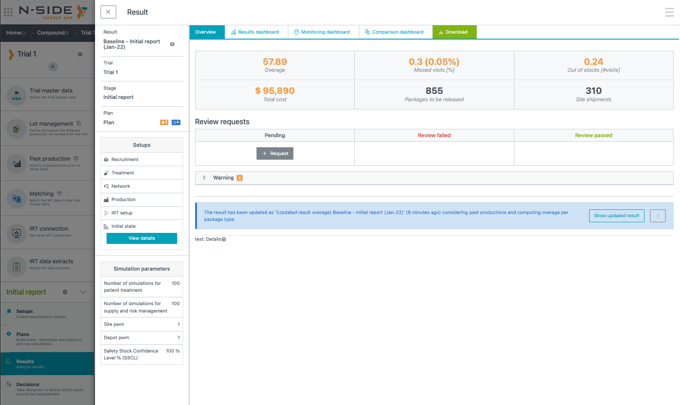680x405 pixels.
Task: Open the Matching module icon
Action: tap(16, 198)
